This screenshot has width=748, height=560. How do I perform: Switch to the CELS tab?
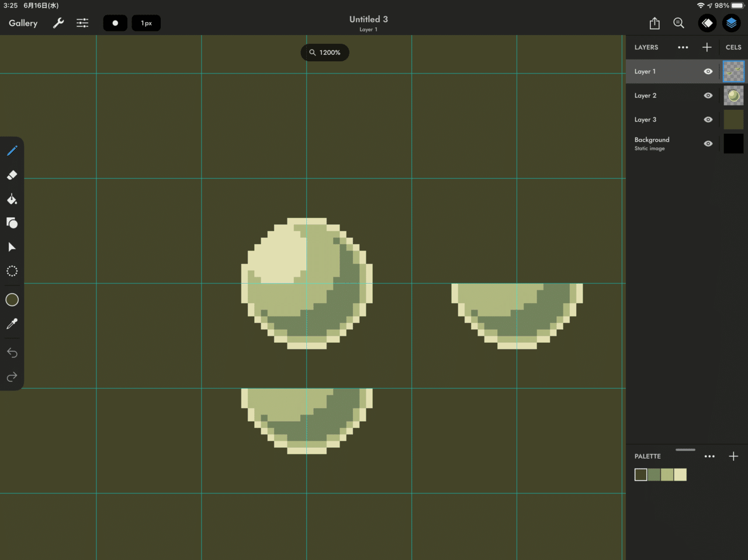[733, 47]
